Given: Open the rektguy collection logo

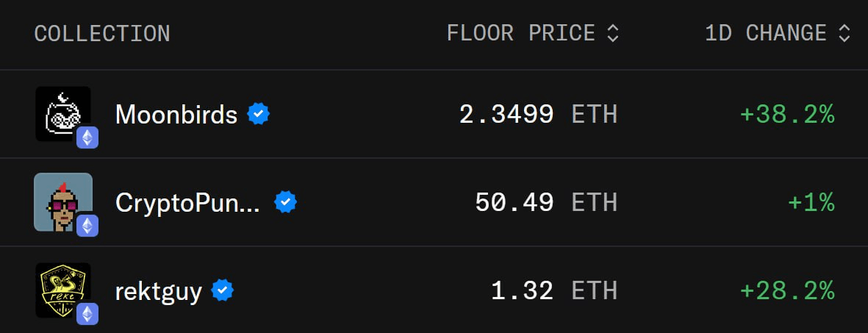Looking at the screenshot, I should (63, 290).
